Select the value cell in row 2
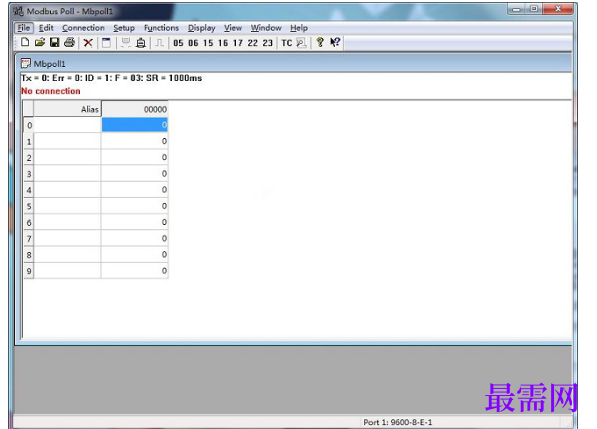 [135, 157]
